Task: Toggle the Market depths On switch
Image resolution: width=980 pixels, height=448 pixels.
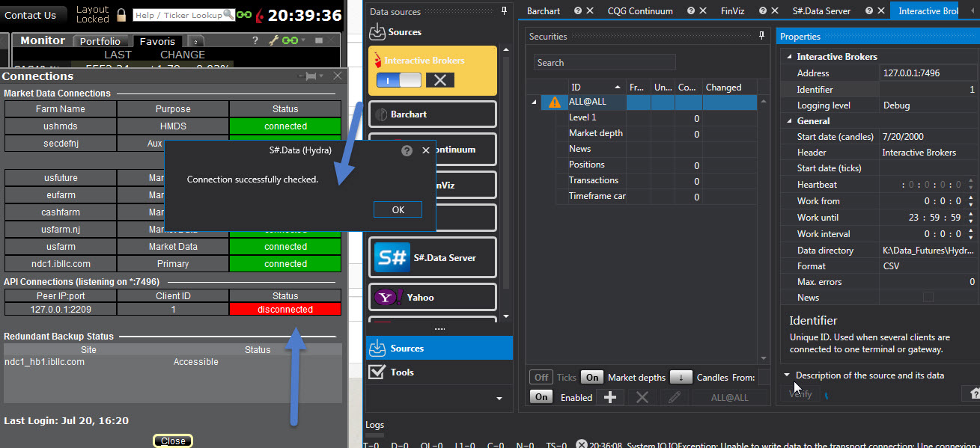Action: 592,378
